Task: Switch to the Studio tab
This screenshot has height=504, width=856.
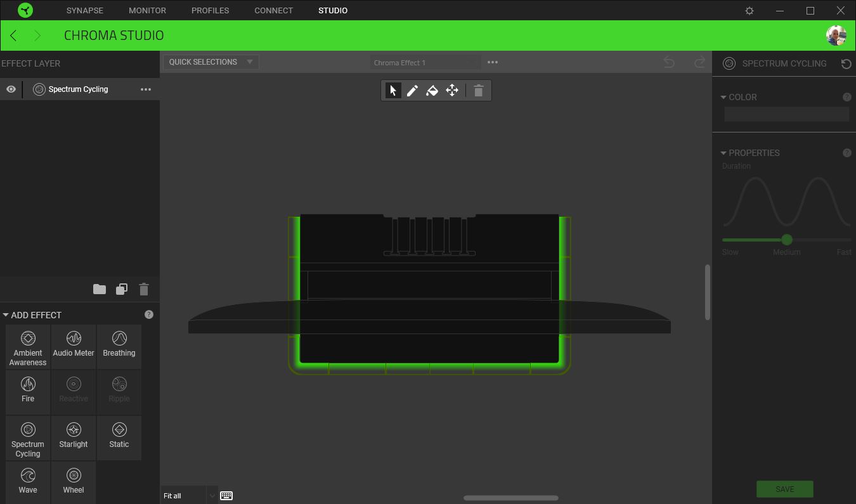Action: [333, 11]
